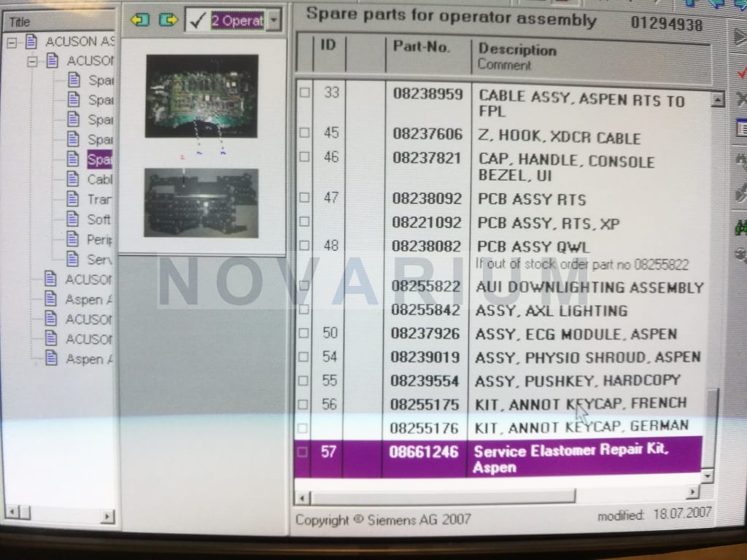The height and width of the screenshot is (560, 747).
Task: Select the Soft tree item
Action: coord(99,219)
